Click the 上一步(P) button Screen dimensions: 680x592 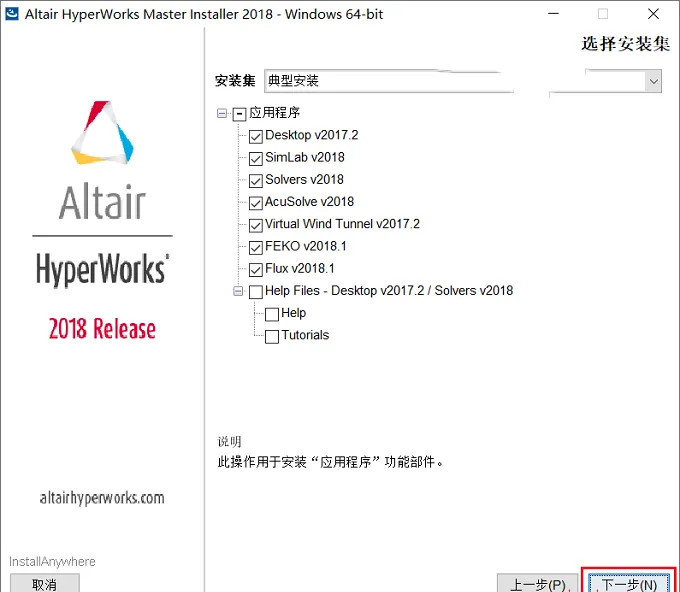click(x=539, y=584)
